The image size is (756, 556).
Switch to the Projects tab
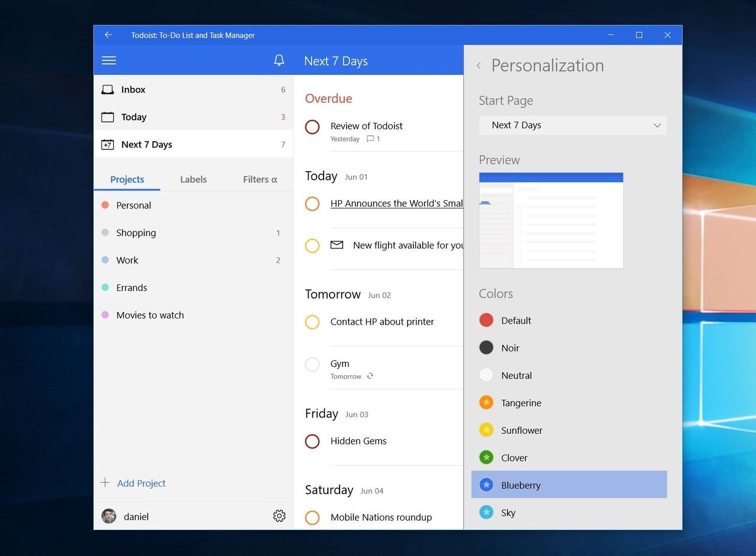(x=127, y=179)
